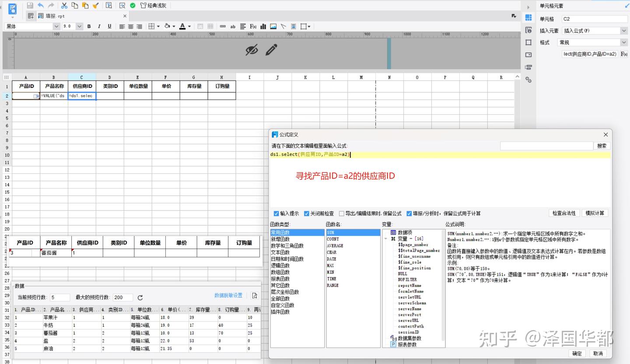Undo the last action with the undo arrow
This screenshot has height=364, width=630.
pos(41,5)
